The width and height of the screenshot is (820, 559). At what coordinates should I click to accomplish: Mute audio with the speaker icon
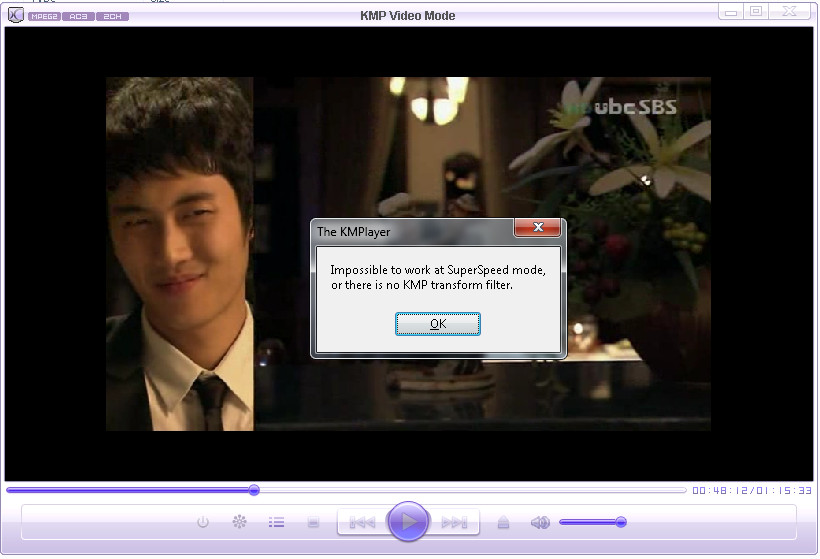(x=540, y=522)
